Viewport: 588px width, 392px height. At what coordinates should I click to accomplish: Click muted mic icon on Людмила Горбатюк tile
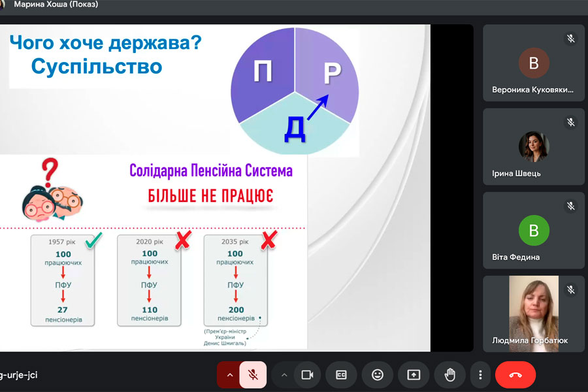pos(571,289)
